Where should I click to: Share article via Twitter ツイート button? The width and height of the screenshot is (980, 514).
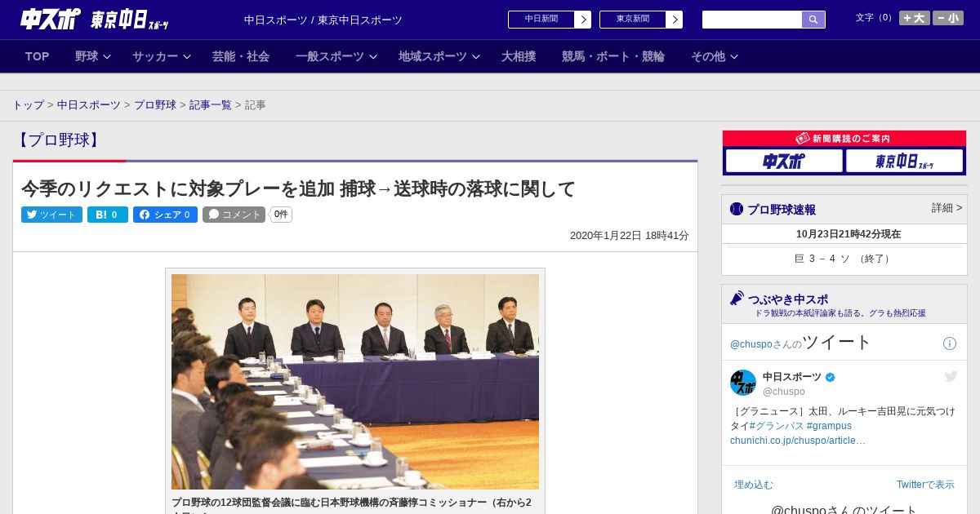pyautogui.click(x=51, y=215)
